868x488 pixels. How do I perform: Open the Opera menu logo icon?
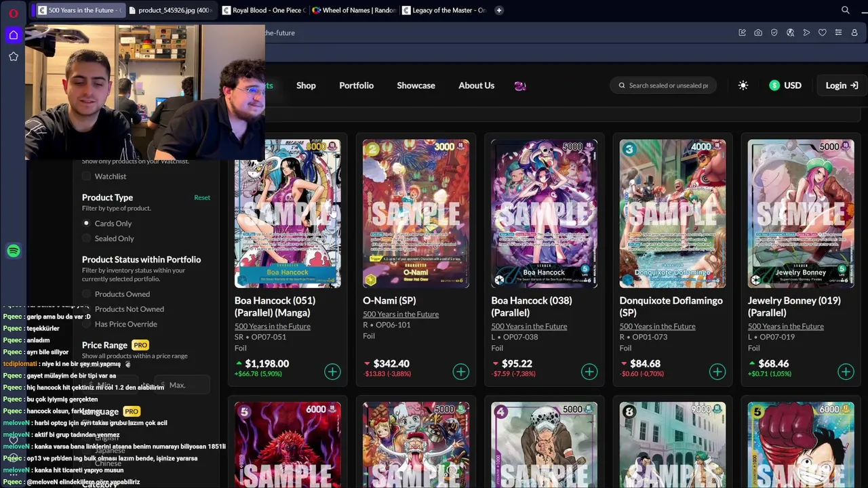14,13
